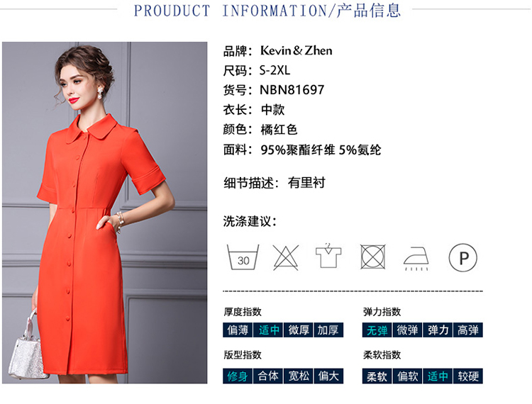The height and width of the screenshot is (404, 532).
Task: Click the 30-degree wash tub icon
Action: [x=243, y=257]
